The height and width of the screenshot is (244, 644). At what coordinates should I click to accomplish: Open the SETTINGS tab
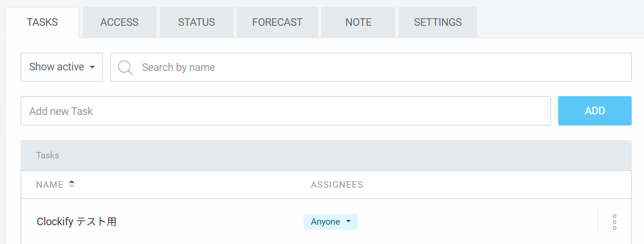pyautogui.click(x=438, y=22)
